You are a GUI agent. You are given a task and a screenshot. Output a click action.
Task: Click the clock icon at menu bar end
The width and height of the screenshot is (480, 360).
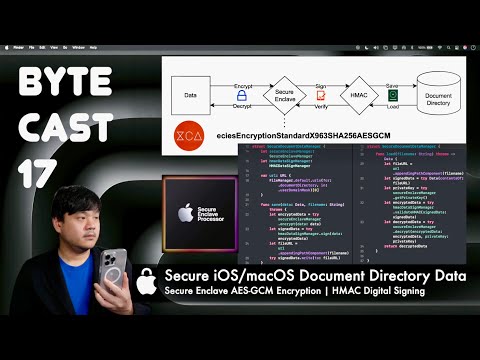point(473,48)
